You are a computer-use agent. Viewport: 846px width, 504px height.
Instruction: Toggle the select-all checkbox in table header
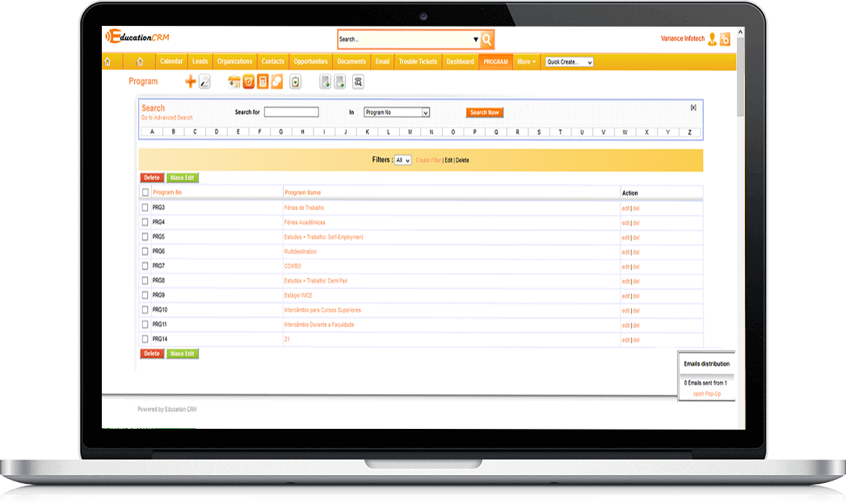pyautogui.click(x=145, y=192)
